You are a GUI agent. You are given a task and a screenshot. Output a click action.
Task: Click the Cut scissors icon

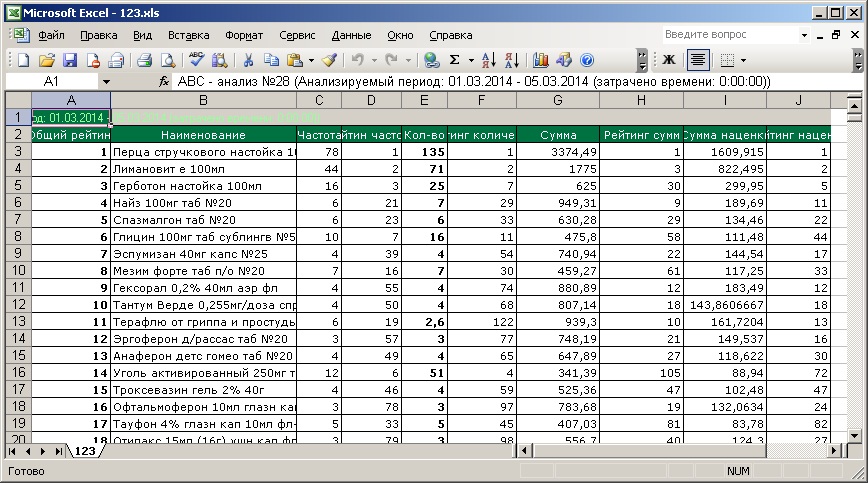point(246,60)
